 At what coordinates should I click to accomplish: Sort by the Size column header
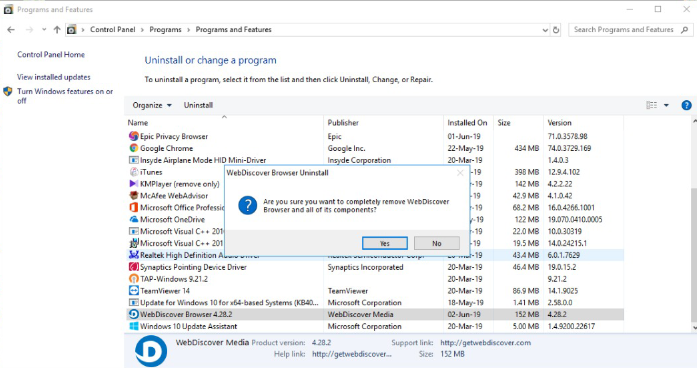pyautogui.click(x=504, y=123)
